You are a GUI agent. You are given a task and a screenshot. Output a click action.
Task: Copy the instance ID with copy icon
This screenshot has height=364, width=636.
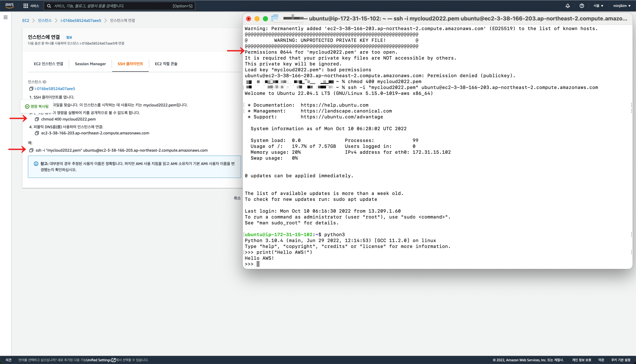tap(31, 88)
